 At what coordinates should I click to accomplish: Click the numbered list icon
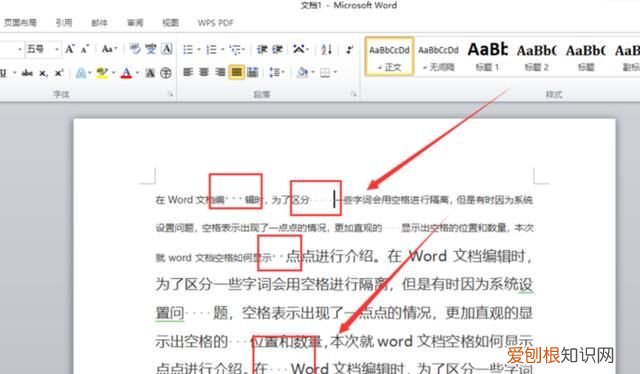tap(211, 49)
